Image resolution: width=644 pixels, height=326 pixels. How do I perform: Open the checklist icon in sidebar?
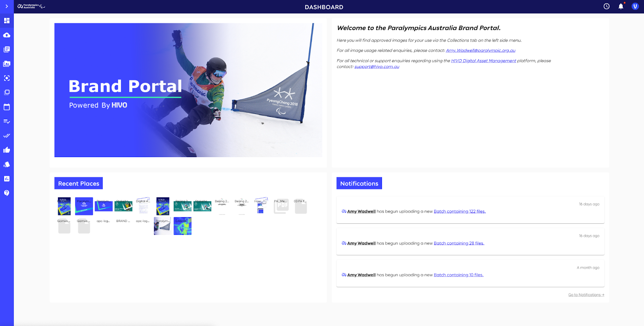pos(7,121)
